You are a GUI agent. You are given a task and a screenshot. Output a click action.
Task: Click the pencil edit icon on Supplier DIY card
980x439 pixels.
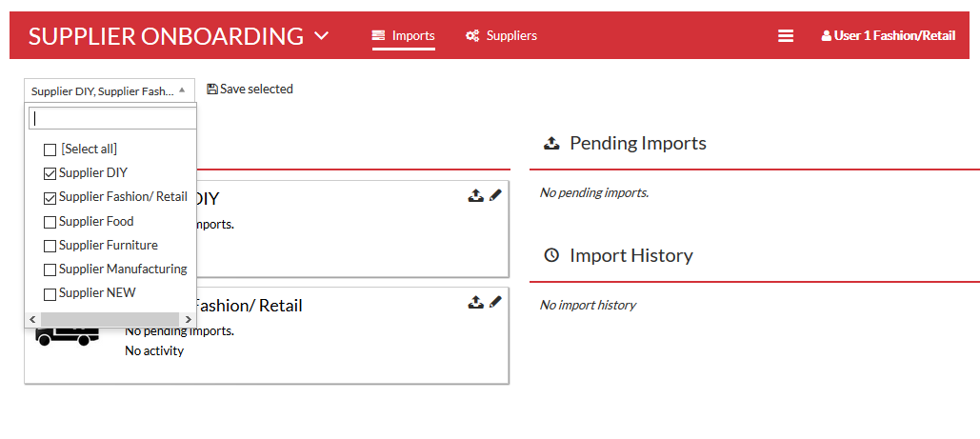pyautogui.click(x=495, y=196)
